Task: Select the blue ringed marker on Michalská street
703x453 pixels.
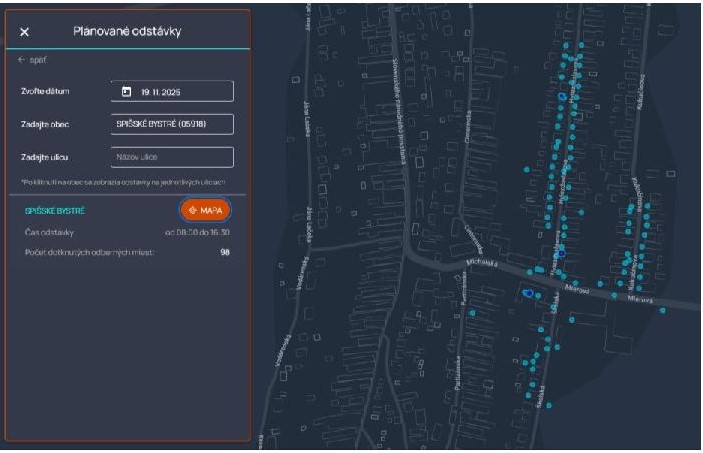Action: point(561,254)
